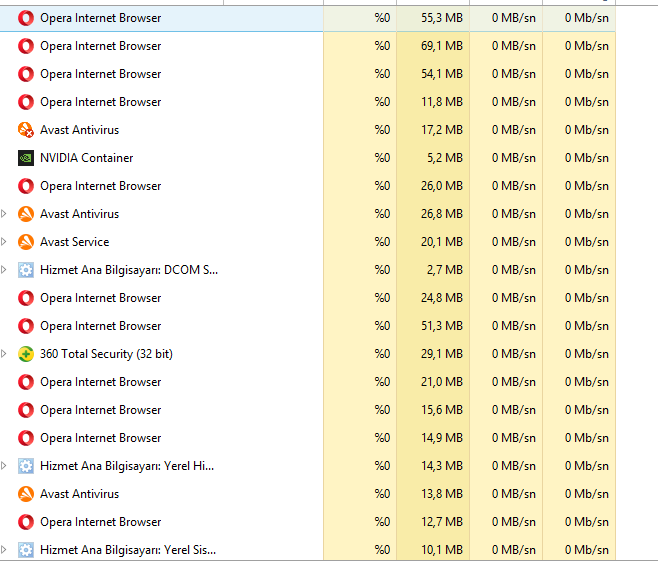This screenshot has height=571, width=658.
Task: Click Avast icon with red X, 17,2 MB row
Action: (x=26, y=130)
